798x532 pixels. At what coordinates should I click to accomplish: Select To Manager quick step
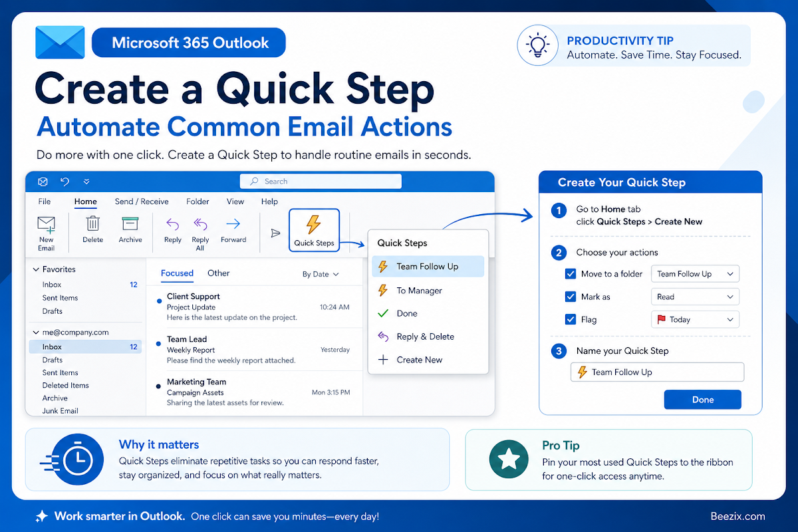(x=426, y=291)
